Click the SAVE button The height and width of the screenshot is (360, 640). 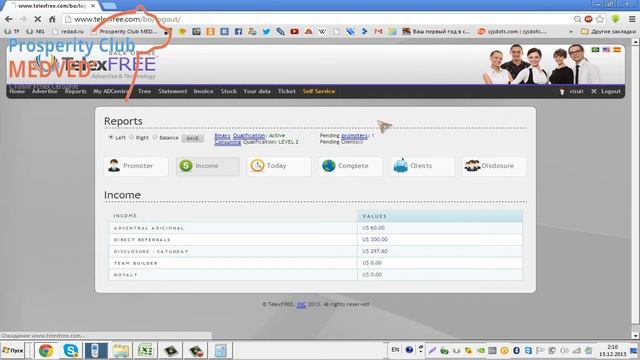pos(192,138)
